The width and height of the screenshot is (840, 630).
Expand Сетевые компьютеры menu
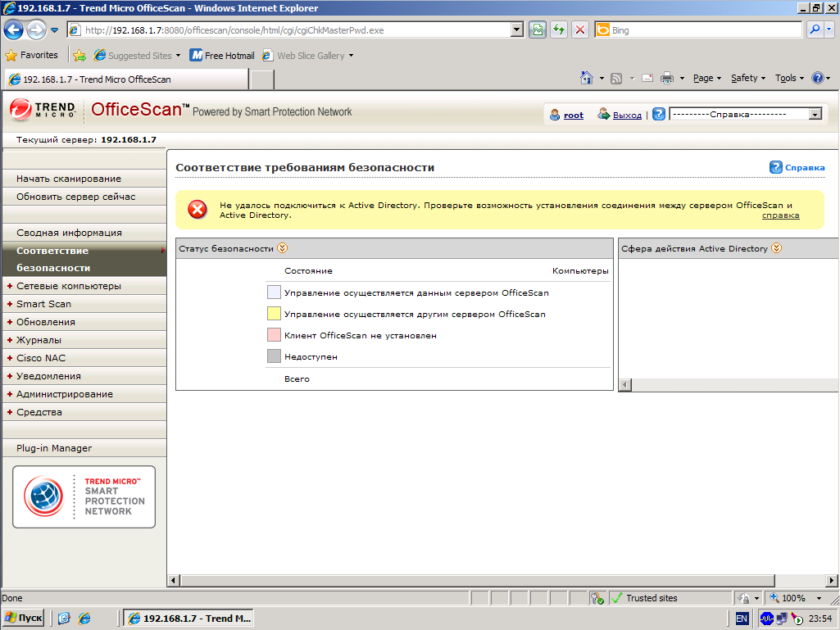coord(84,286)
